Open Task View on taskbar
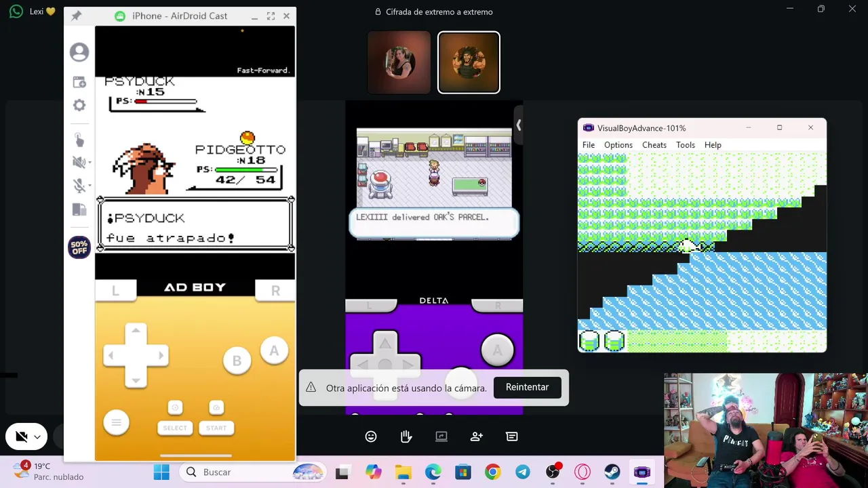Image resolution: width=868 pixels, height=488 pixels. 342,472
